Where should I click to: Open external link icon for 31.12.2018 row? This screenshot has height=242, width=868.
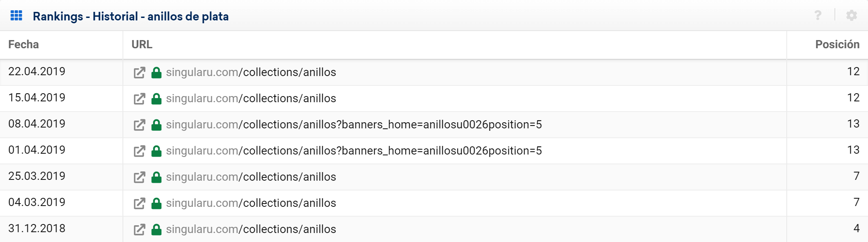coord(139,230)
